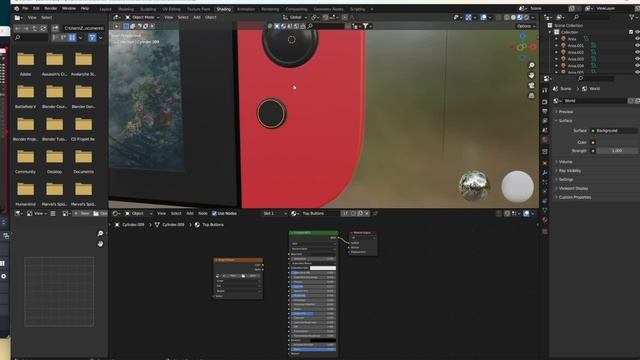This screenshot has height=360, width=640.
Task: Open the Desktop folder
Action: tap(54, 161)
